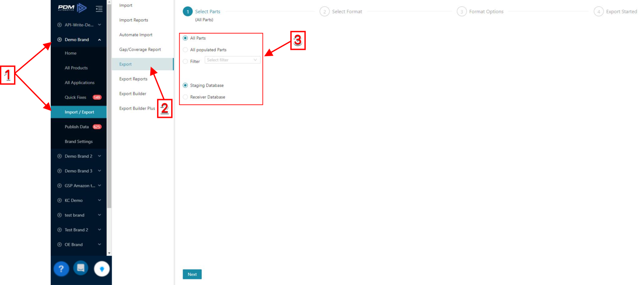
Task: Expand Test Brand 2 chevron
Action: [100, 230]
